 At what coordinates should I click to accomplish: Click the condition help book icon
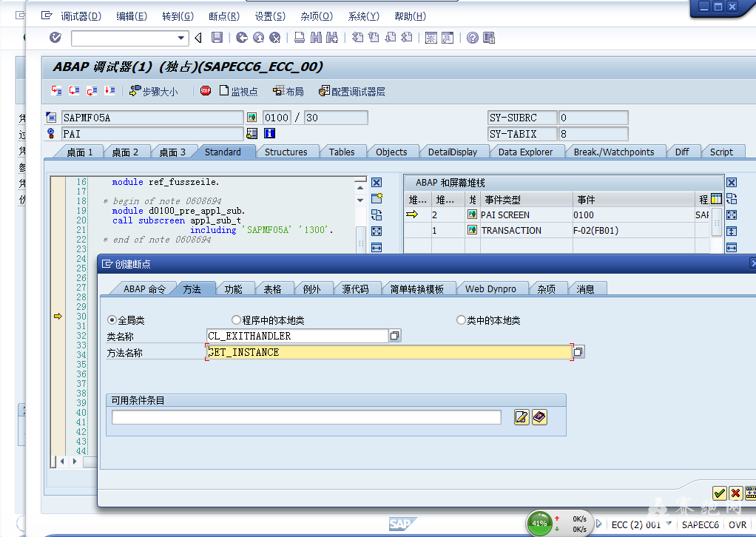(539, 417)
